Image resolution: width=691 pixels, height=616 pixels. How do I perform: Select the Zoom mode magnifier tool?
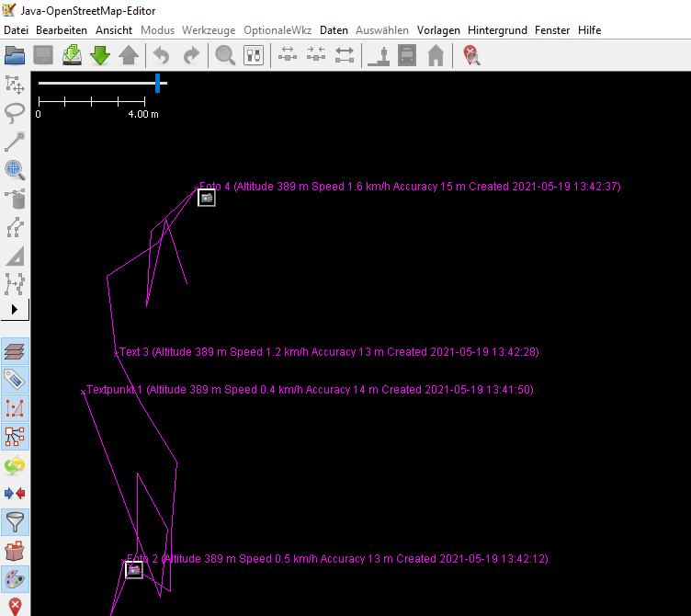tap(15, 168)
